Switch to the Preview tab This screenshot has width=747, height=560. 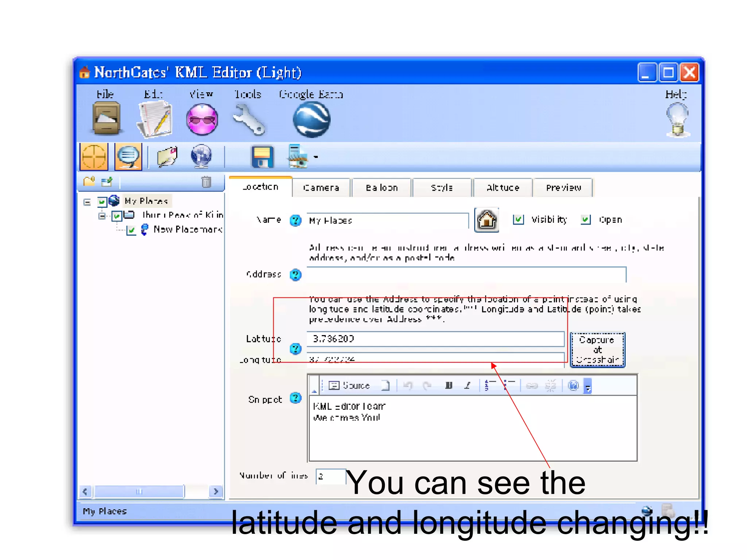[563, 188]
